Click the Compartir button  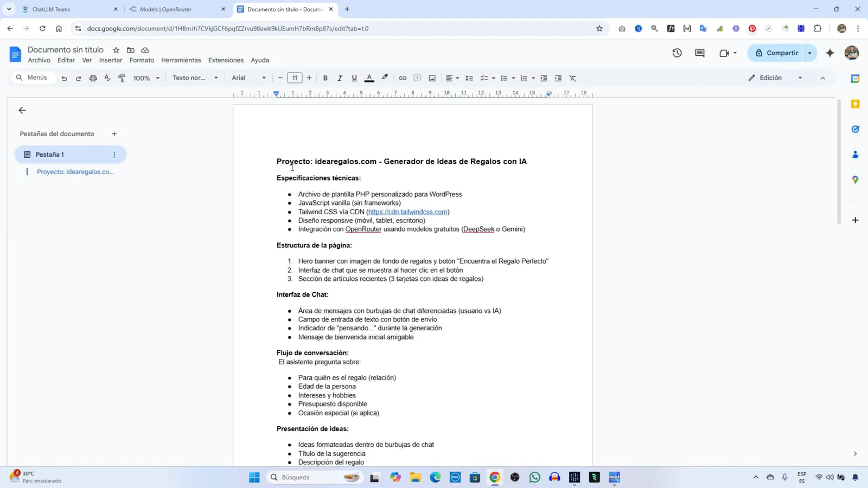click(x=781, y=53)
